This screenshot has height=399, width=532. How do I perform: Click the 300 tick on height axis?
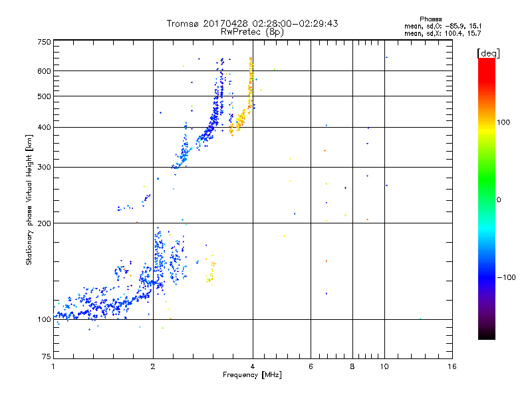point(44,167)
